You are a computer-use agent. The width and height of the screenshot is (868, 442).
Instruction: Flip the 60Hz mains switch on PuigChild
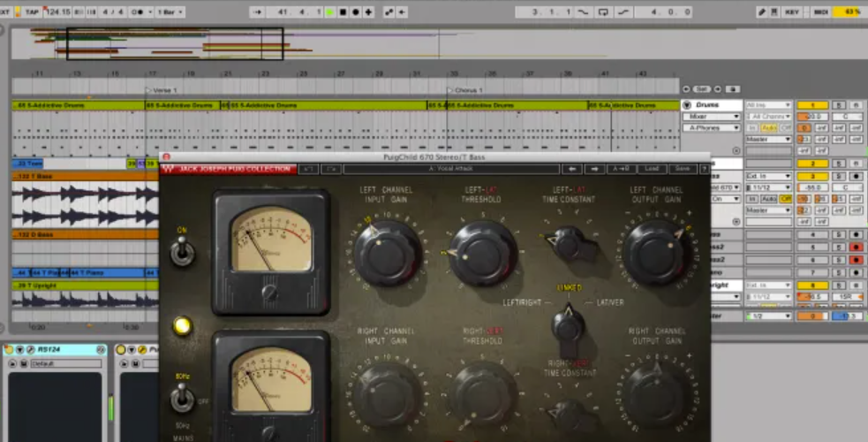[x=182, y=397]
